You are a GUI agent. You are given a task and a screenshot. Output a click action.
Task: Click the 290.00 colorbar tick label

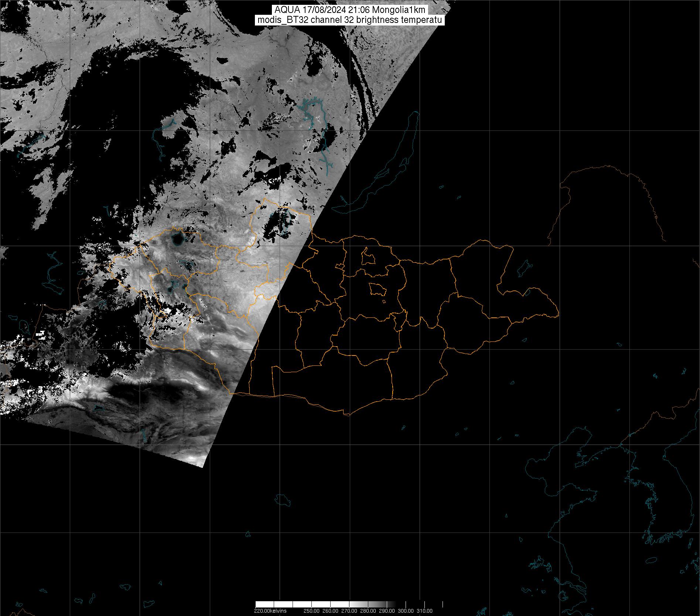tap(387, 611)
